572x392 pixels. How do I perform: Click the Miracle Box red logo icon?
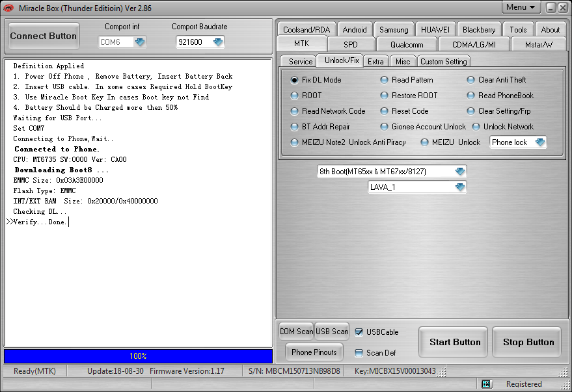[x=8, y=8]
